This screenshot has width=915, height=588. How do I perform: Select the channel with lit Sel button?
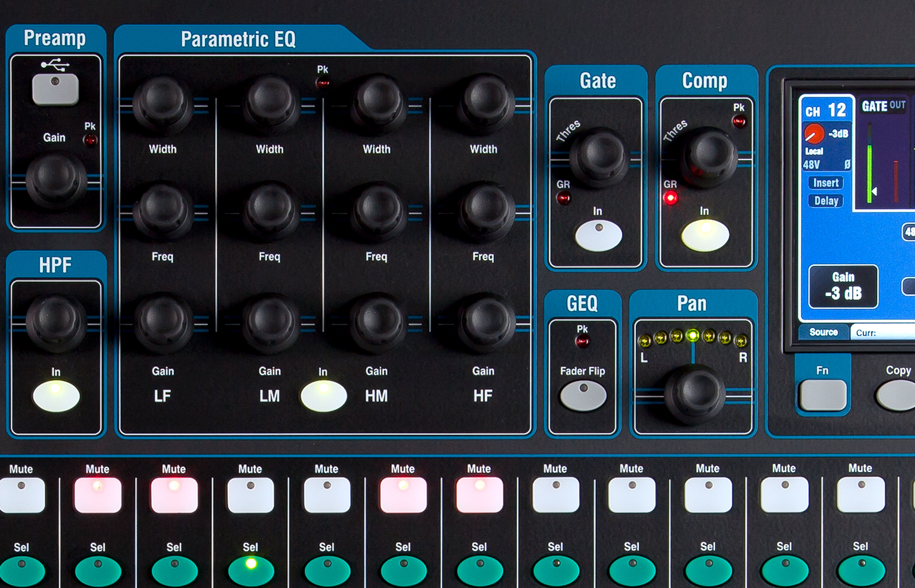251,570
